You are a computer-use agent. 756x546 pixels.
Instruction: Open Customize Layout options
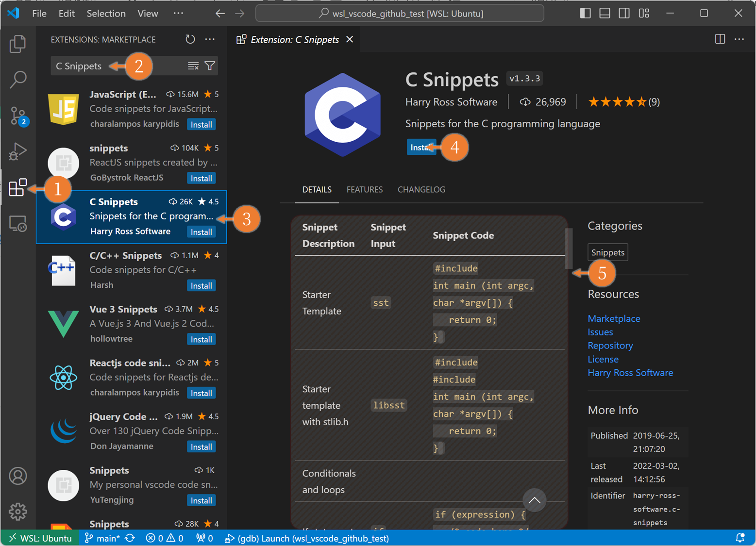pos(644,14)
